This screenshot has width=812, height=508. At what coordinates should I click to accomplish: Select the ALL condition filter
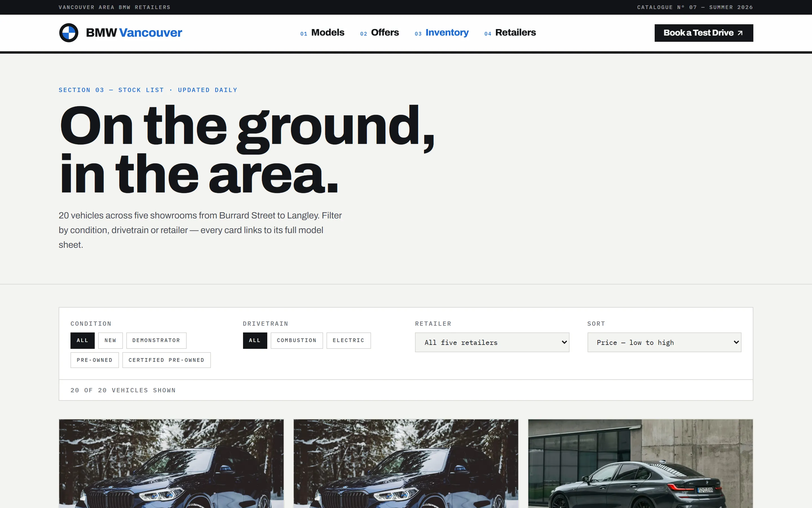pos(83,340)
